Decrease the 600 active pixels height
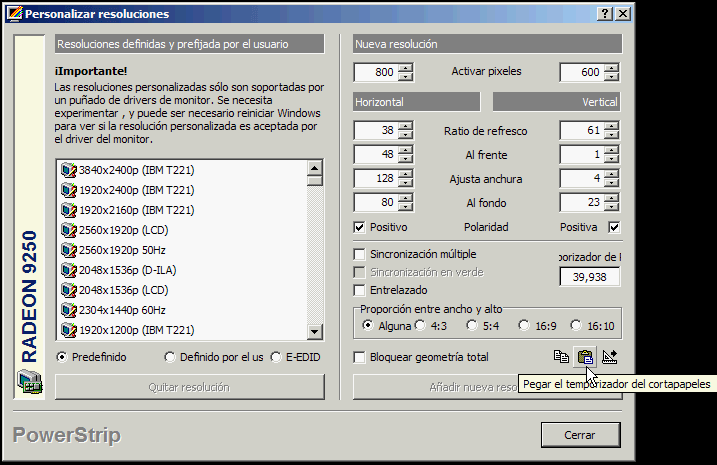The image size is (717, 465). click(611, 77)
